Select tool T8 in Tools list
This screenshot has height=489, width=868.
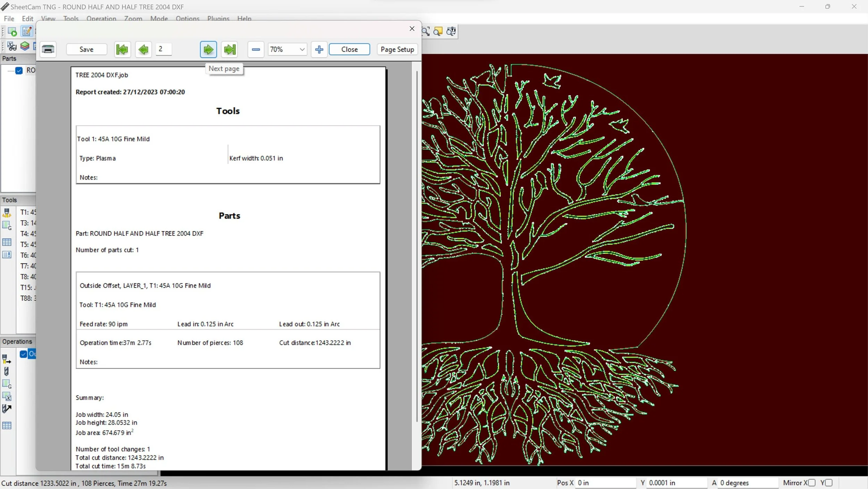click(28, 277)
